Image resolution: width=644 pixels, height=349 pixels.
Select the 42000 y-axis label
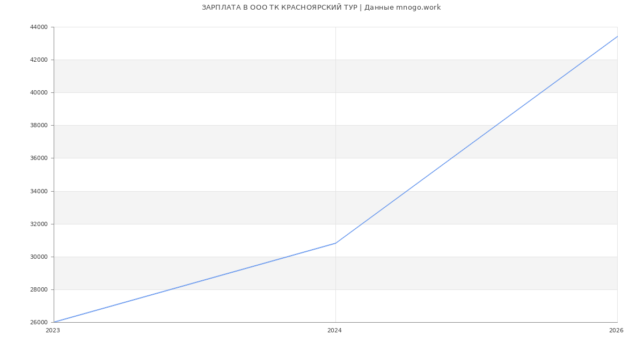point(39,60)
